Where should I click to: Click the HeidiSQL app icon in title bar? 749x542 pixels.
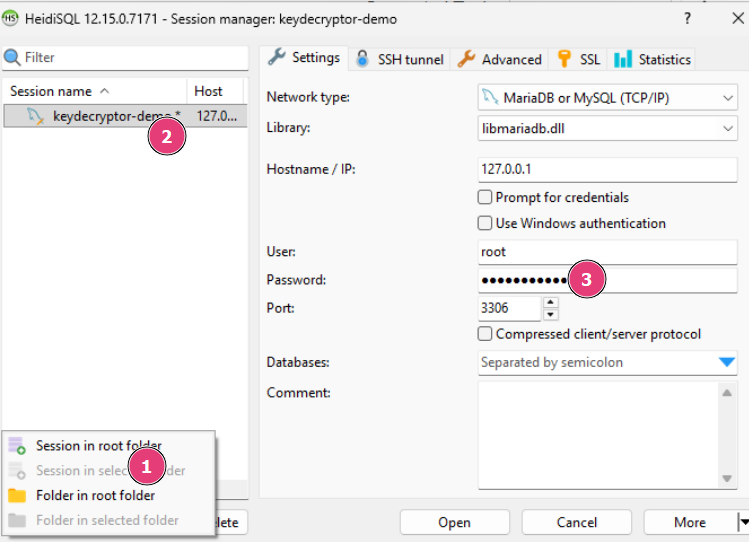(11, 19)
